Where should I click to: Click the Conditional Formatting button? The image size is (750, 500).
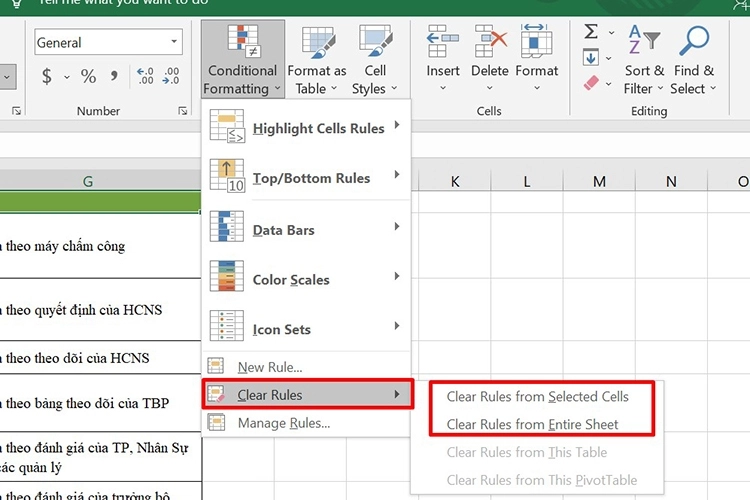242,60
